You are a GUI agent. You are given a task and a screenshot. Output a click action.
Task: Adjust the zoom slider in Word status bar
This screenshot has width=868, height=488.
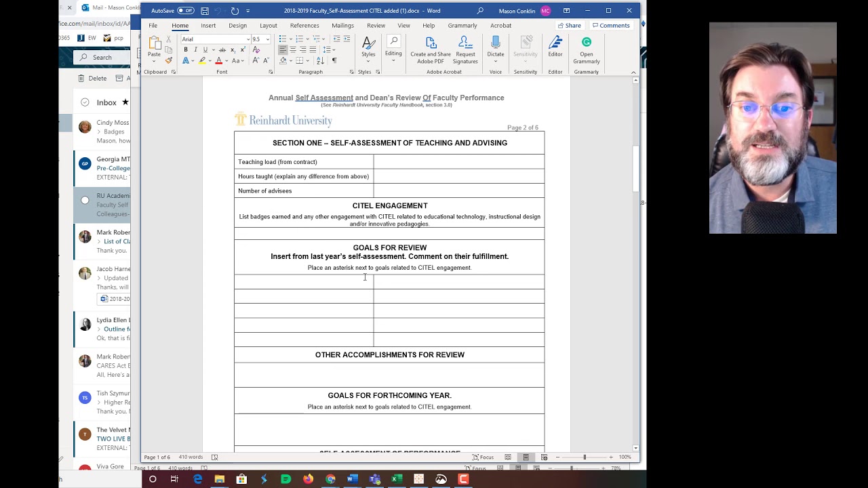[584, 457]
